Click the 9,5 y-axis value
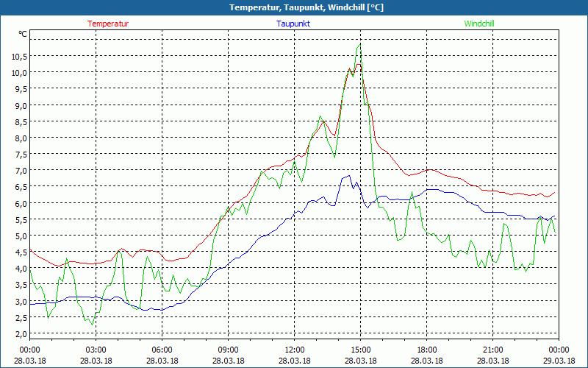The width and height of the screenshot is (588, 368). click(21, 89)
